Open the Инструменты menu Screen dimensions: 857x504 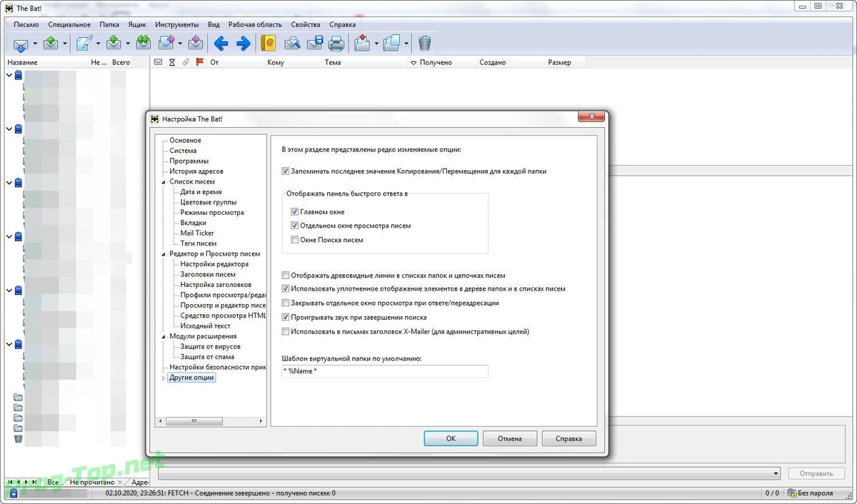tap(176, 24)
